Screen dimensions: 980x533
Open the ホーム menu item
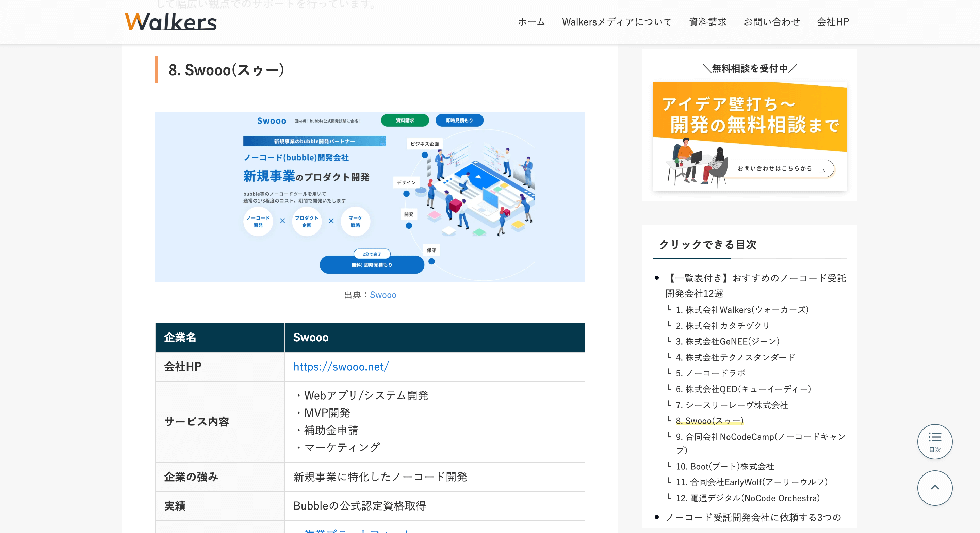(531, 22)
